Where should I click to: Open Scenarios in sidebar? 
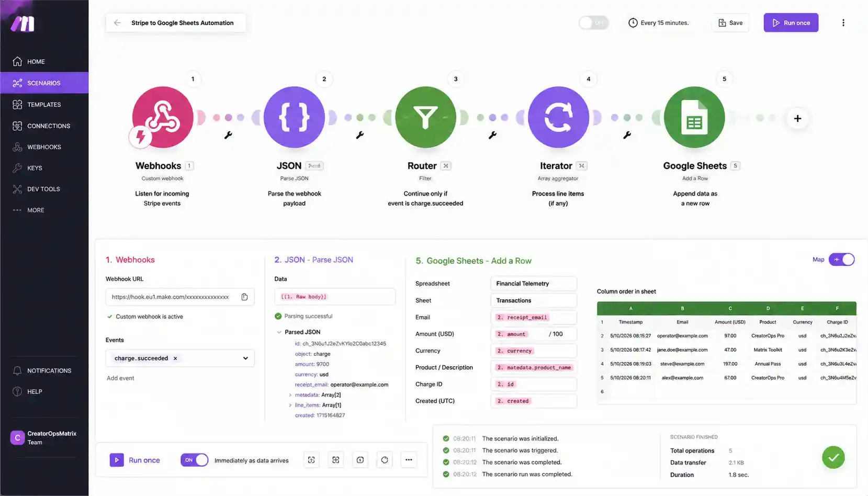[x=44, y=83]
